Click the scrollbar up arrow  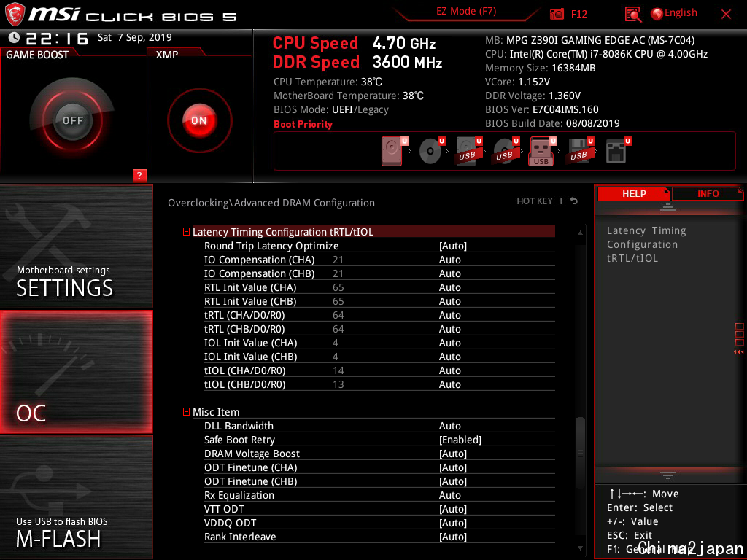pos(580,233)
